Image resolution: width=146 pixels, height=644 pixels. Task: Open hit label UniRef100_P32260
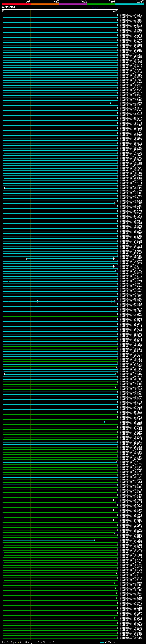click(x=131, y=161)
